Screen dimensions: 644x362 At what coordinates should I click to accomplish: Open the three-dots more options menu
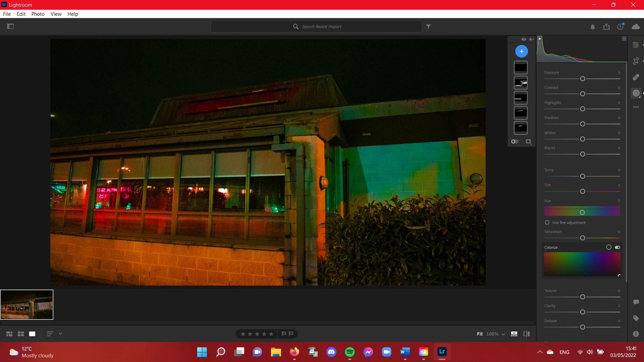tap(636, 107)
